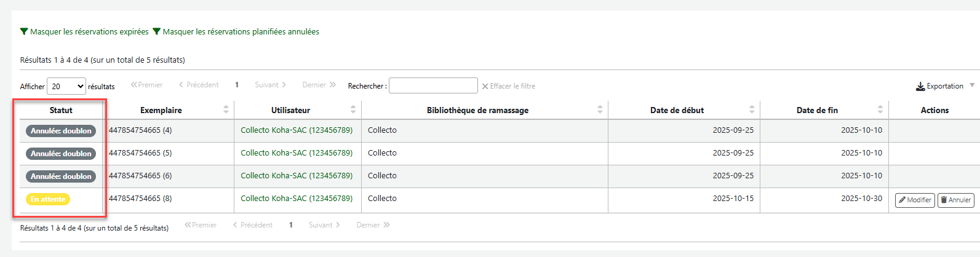This screenshot has width=980, height=257.
Task: Expand the Exportation dropdown arrow
Action: (x=972, y=85)
